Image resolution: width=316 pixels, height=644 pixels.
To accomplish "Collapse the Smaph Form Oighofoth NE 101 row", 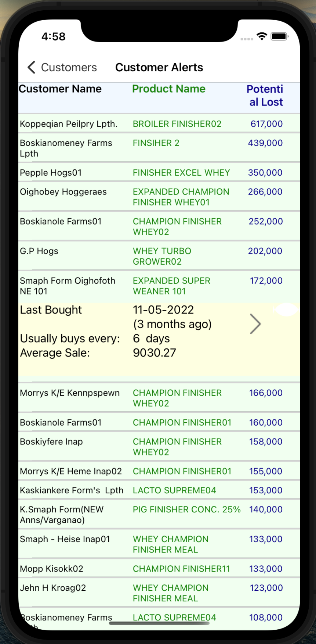I will click(159, 286).
